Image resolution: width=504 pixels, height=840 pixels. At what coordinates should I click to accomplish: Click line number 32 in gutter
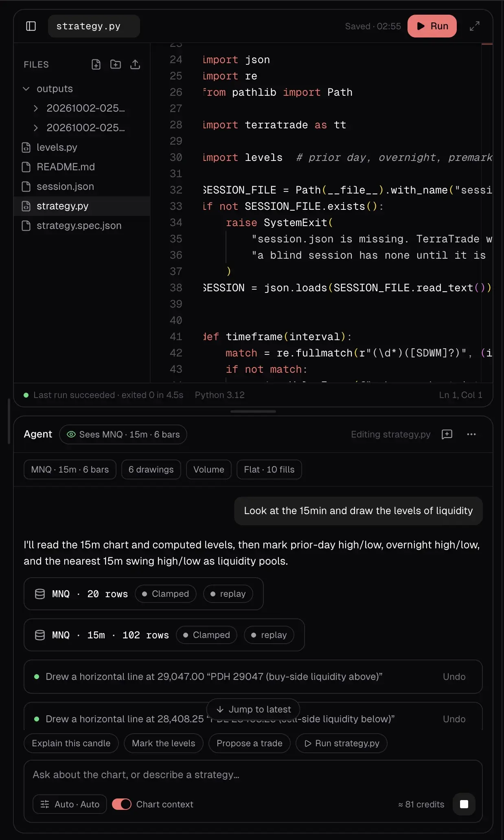pos(176,190)
